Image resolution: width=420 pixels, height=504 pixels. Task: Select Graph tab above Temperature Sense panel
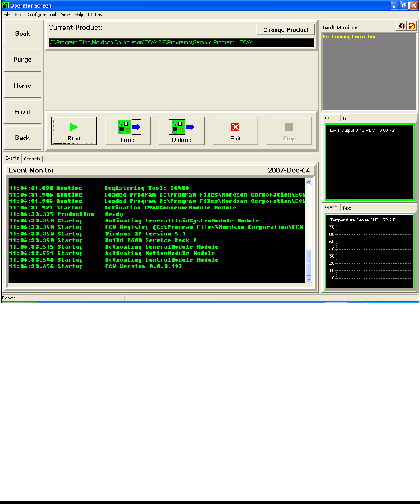(331, 207)
